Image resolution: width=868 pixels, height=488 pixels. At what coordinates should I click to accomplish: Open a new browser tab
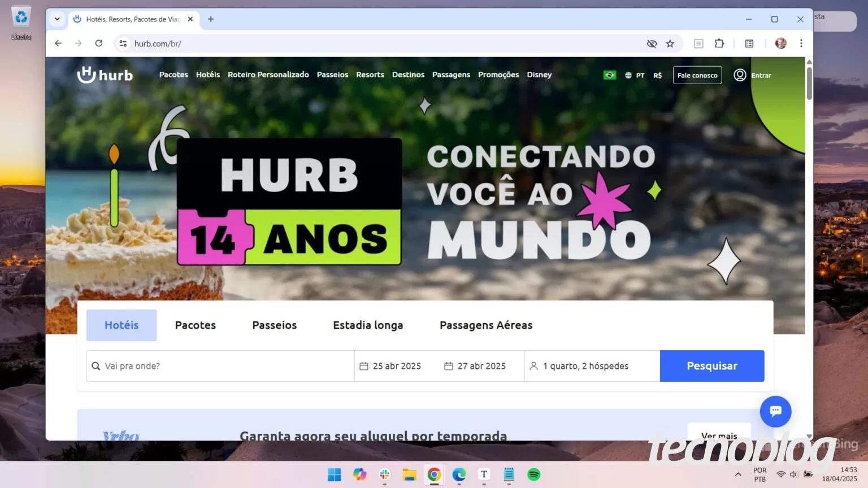point(211,19)
